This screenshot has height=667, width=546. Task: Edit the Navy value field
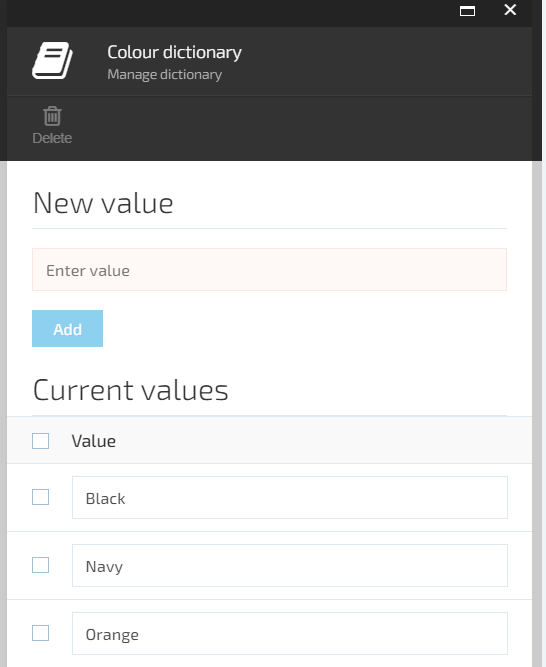tap(290, 566)
